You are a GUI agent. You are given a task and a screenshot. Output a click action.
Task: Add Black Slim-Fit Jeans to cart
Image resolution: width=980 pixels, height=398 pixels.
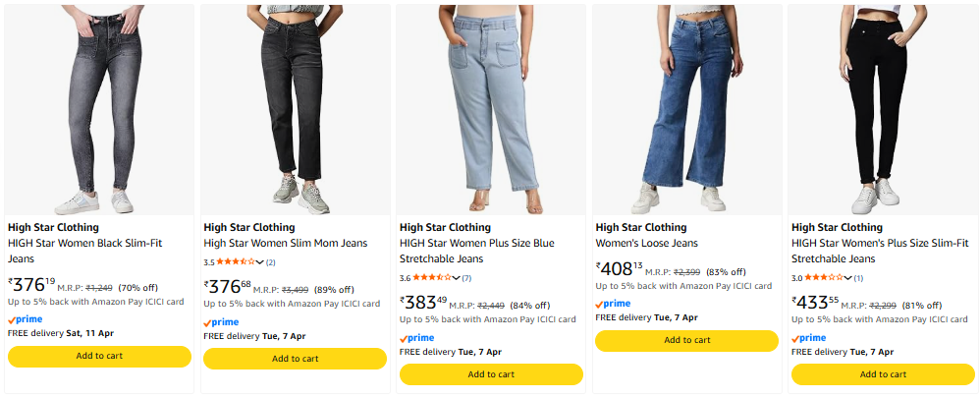pos(99,356)
